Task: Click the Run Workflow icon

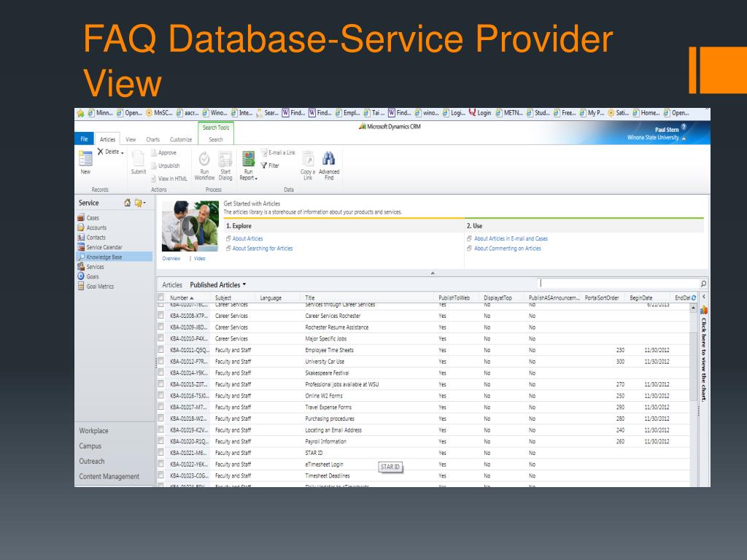Action: (x=204, y=159)
